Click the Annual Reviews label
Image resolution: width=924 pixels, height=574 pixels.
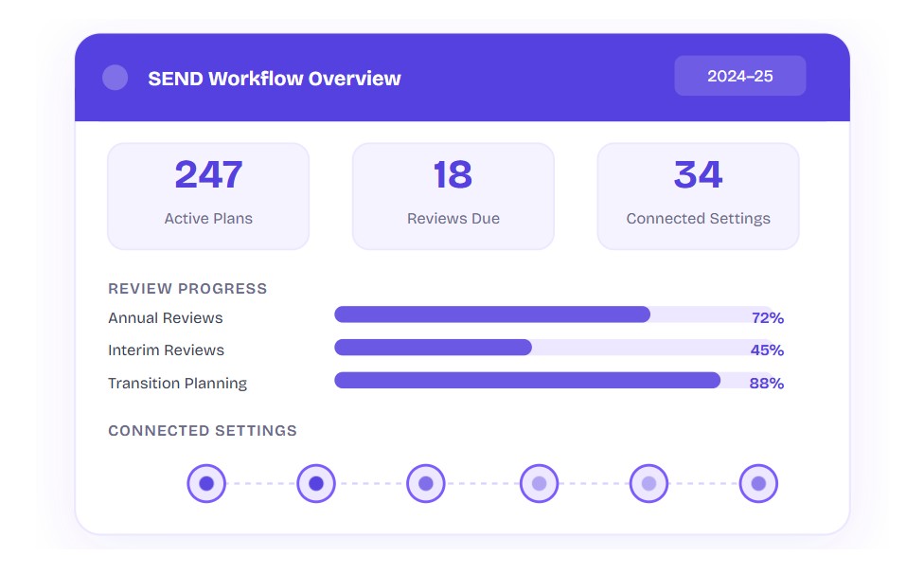coord(166,317)
